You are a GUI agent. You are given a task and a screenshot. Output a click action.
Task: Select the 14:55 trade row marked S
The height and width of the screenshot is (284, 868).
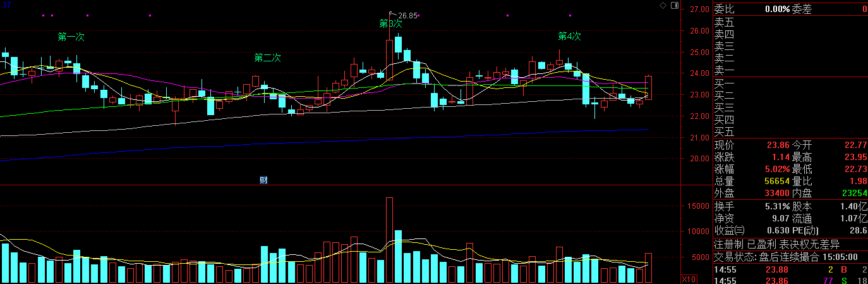tap(790, 280)
